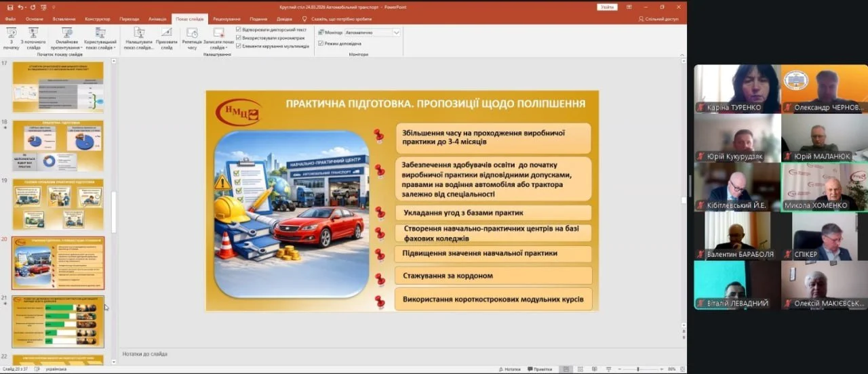868x374 pixels.
Task: Click the 86% zoom level value
Action: (671, 369)
